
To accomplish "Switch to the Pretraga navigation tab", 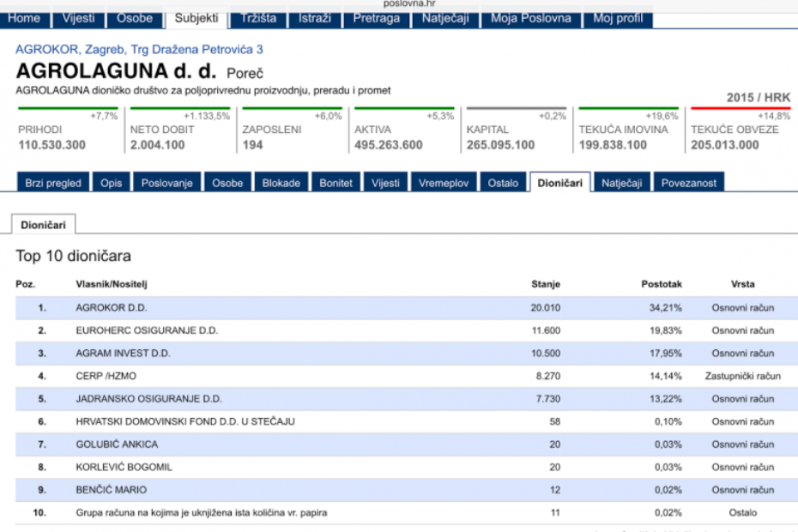I will [x=376, y=18].
